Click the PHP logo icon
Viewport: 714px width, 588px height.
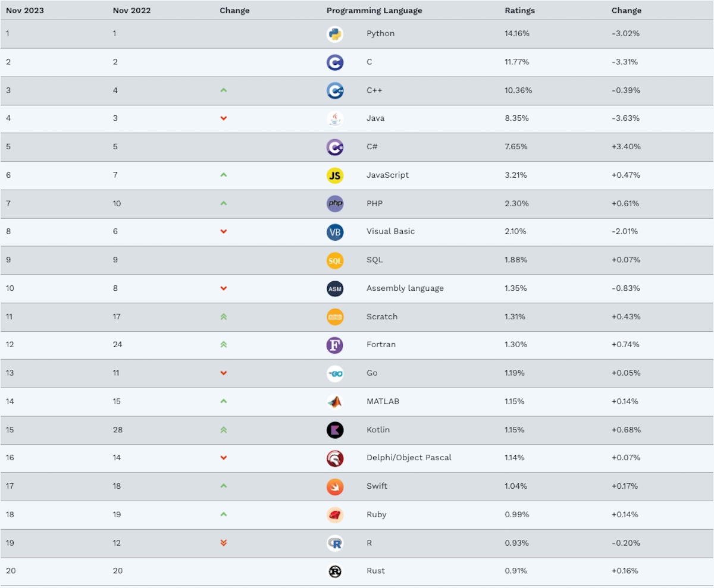(335, 203)
